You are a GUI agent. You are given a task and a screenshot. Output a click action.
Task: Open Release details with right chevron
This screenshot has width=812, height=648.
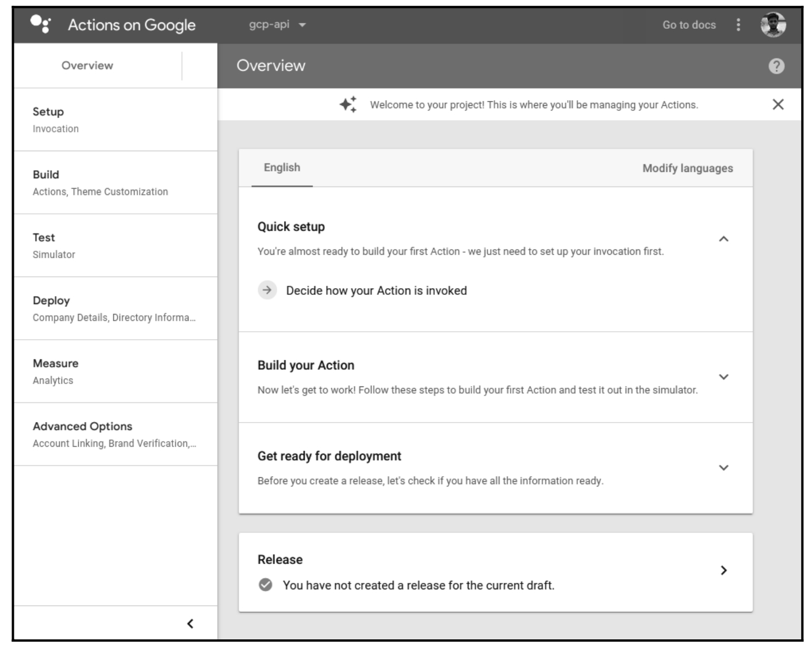click(723, 570)
